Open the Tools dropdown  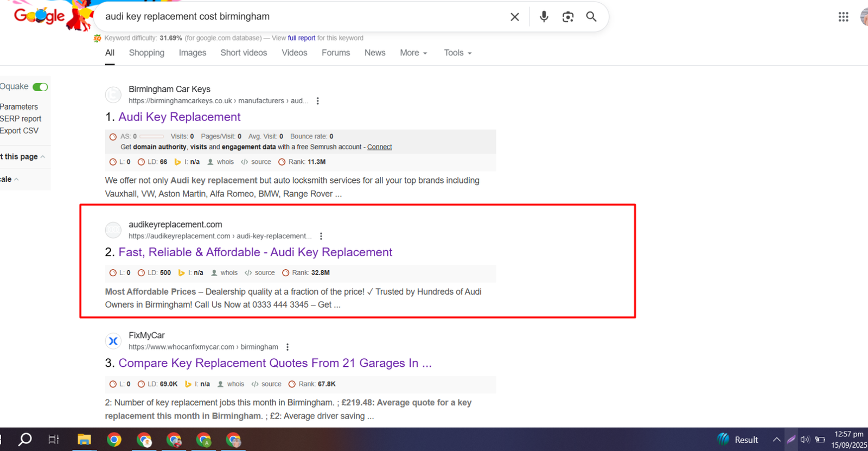[x=457, y=53]
